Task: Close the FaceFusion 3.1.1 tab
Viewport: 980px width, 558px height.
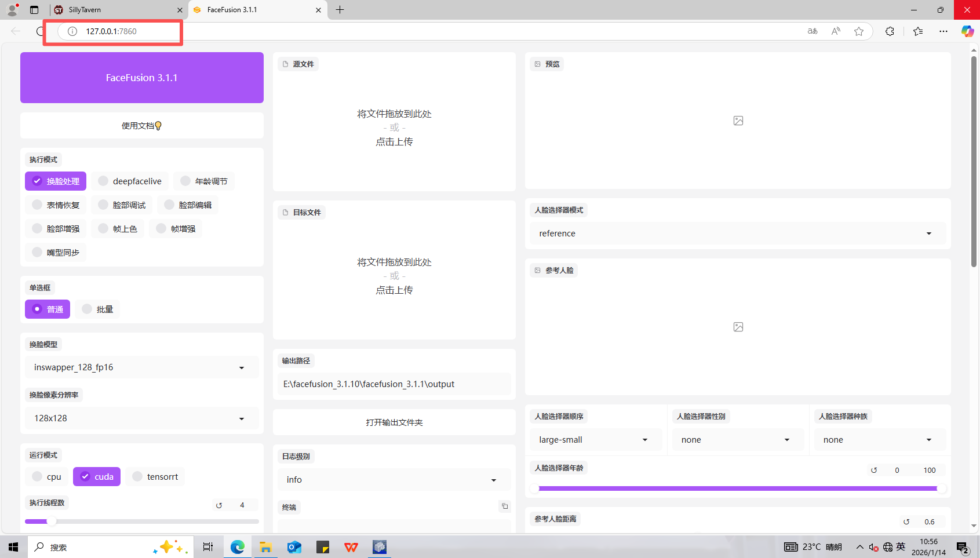Action: 318,10
